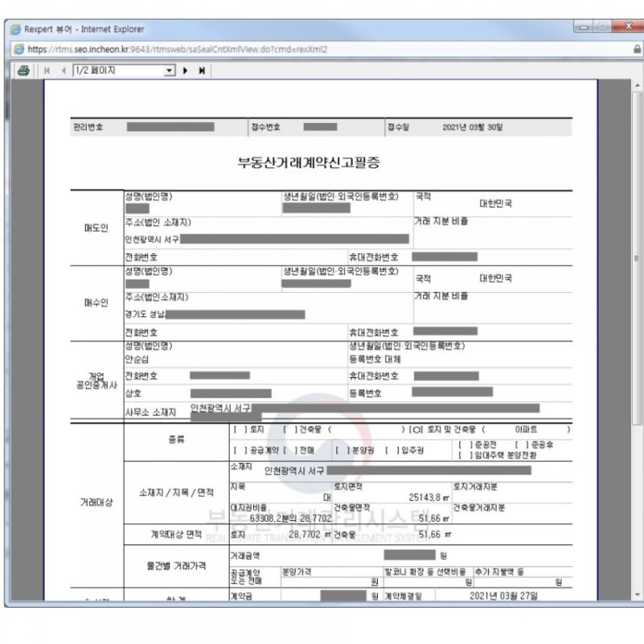The width and height of the screenshot is (644, 644).
Task: Check the 건축물 checkbox
Action: click(290, 430)
